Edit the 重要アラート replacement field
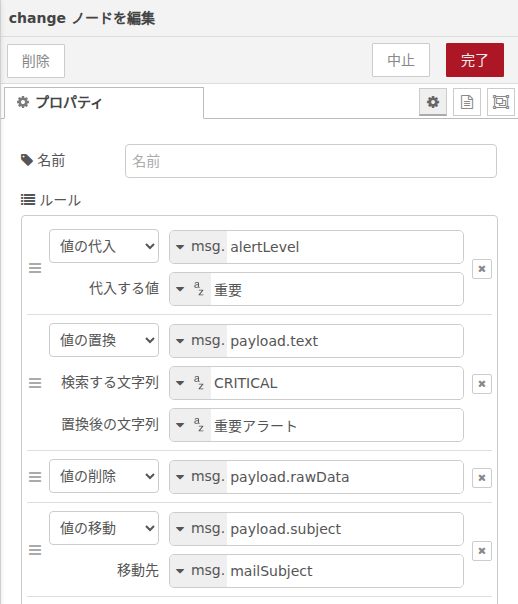Viewport: 518px width, 604px height. tap(337, 425)
